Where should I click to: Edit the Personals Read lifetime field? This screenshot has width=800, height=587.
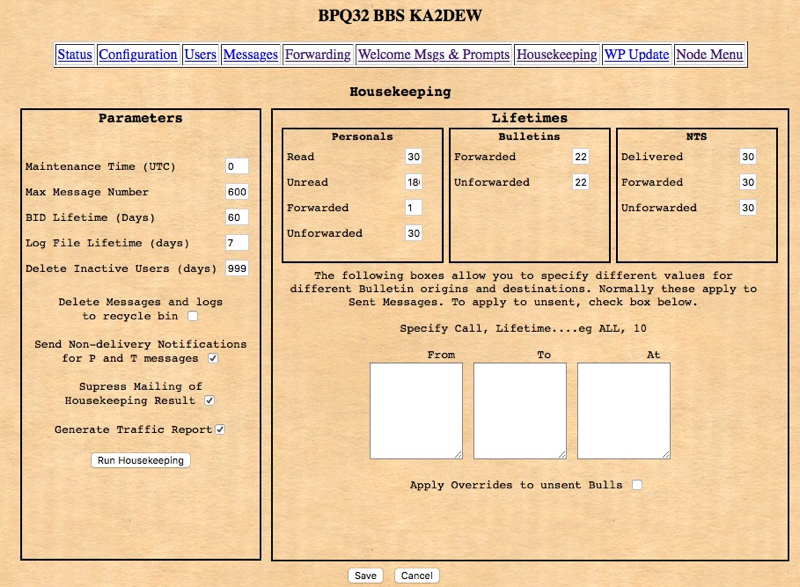pyautogui.click(x=414, y=157)
